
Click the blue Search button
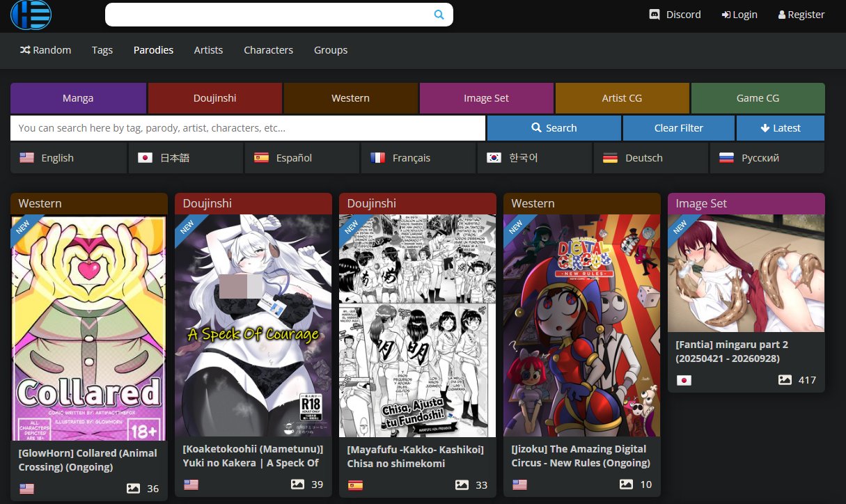554,128
